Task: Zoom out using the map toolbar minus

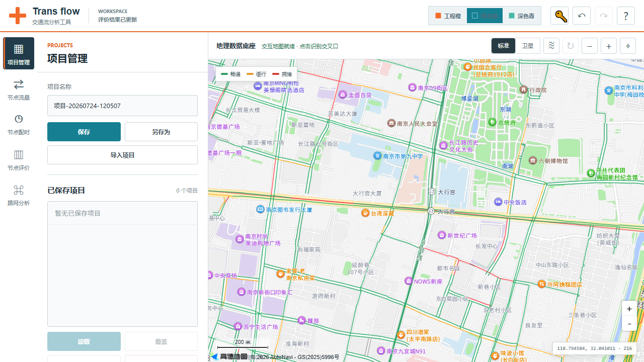Action: [x=590, y=46]
